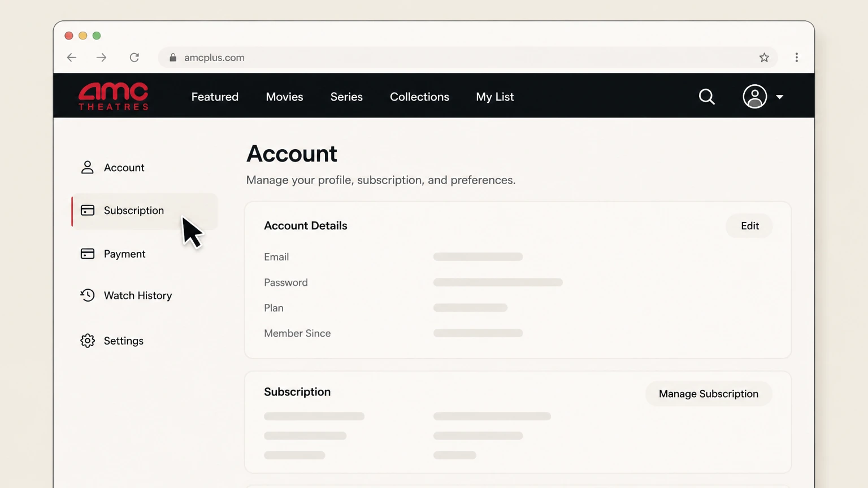Click the Watch History clock icon
The width and height of the screenshot is (868, 488).
click(x=88, y=295)
